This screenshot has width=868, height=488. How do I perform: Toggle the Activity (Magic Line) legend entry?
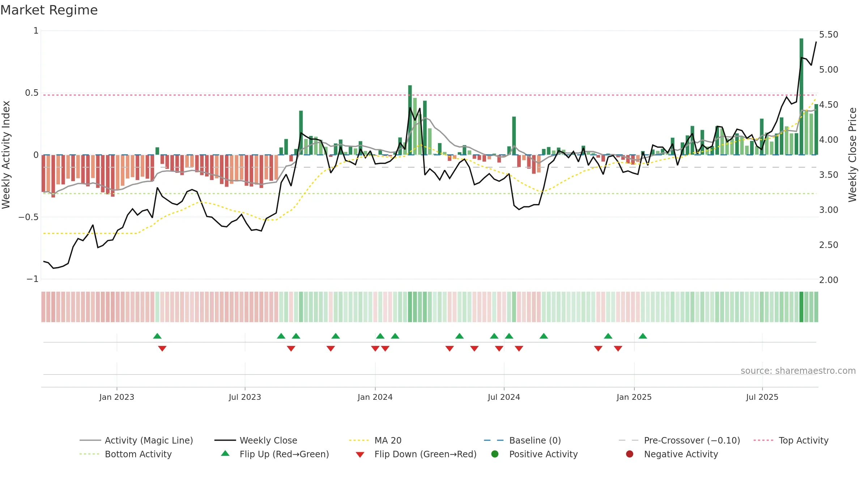(x=136, y=440)
